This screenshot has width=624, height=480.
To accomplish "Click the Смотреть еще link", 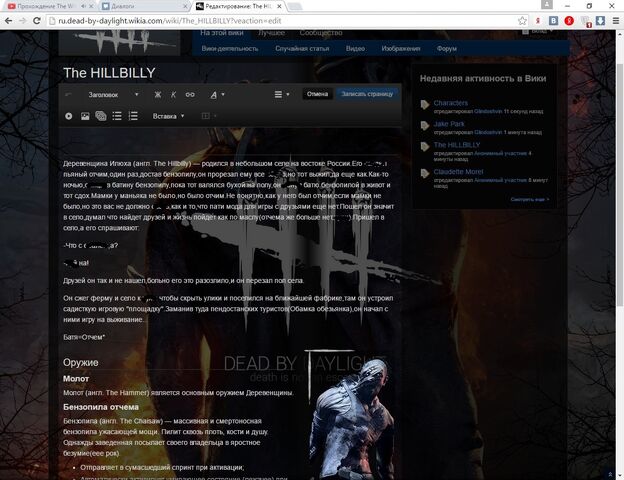I will (x=530, y=199).
